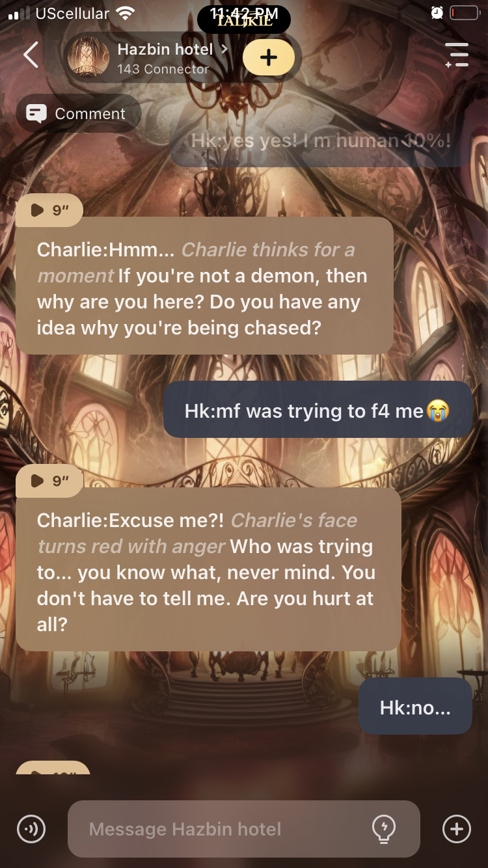Select Charlie's 'Hmm...' message bubble
The height and width of the screenshot is (868, 488).
[204, 286]
